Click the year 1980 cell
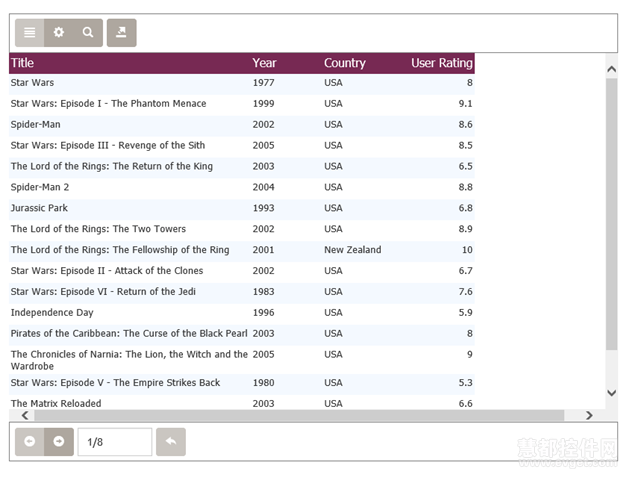630x480 pixels. (264, 382)
